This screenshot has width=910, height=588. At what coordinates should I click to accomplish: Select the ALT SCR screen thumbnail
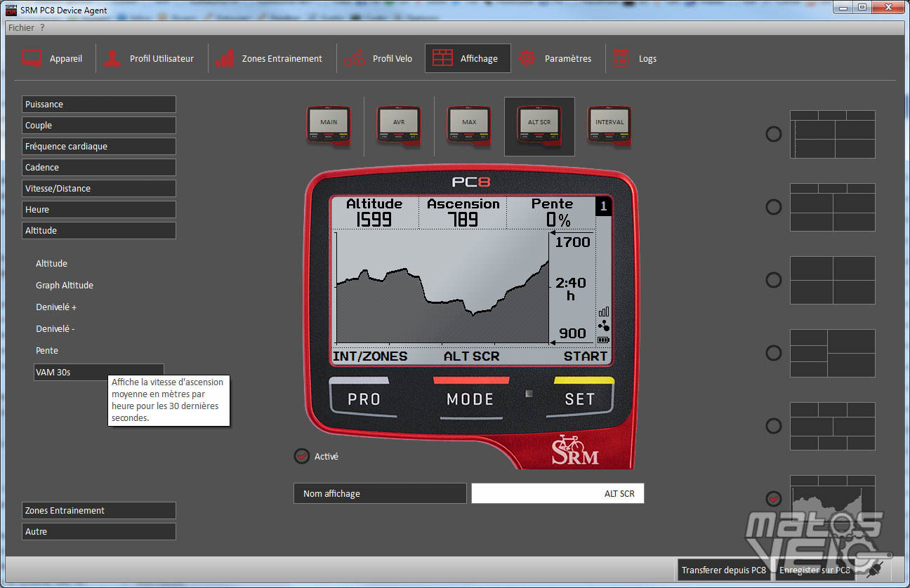[x=539, y=126]
